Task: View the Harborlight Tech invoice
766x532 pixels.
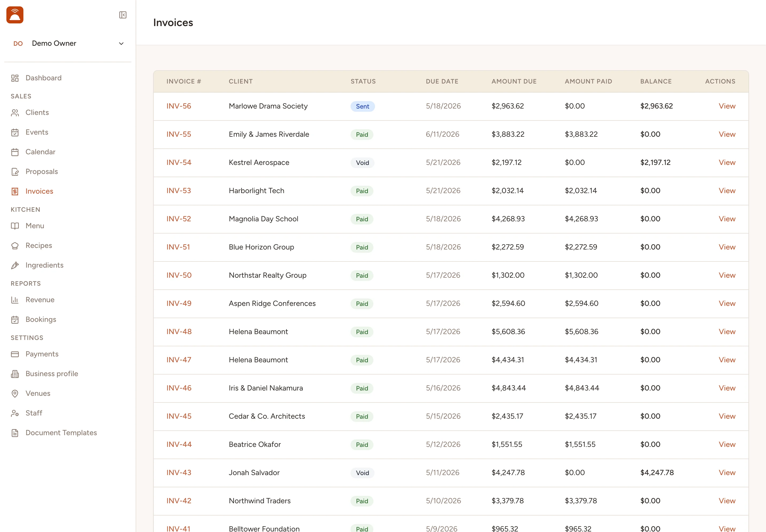Action: [x=727, y=191]
